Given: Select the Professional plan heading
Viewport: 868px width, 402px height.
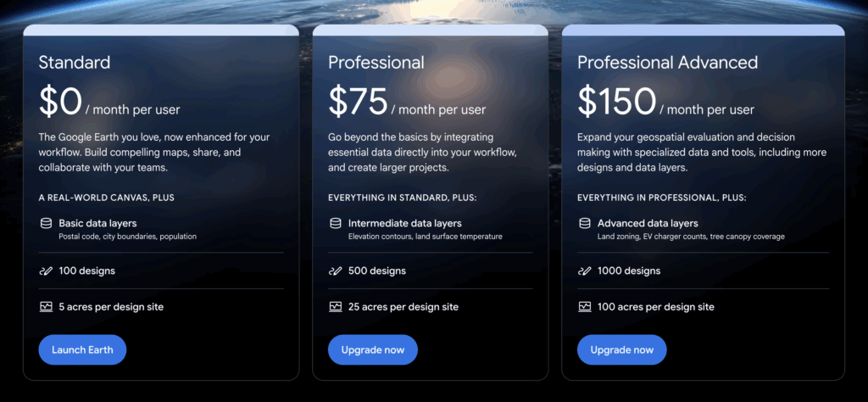Looking at the screenshot, I should pos(376,62).
